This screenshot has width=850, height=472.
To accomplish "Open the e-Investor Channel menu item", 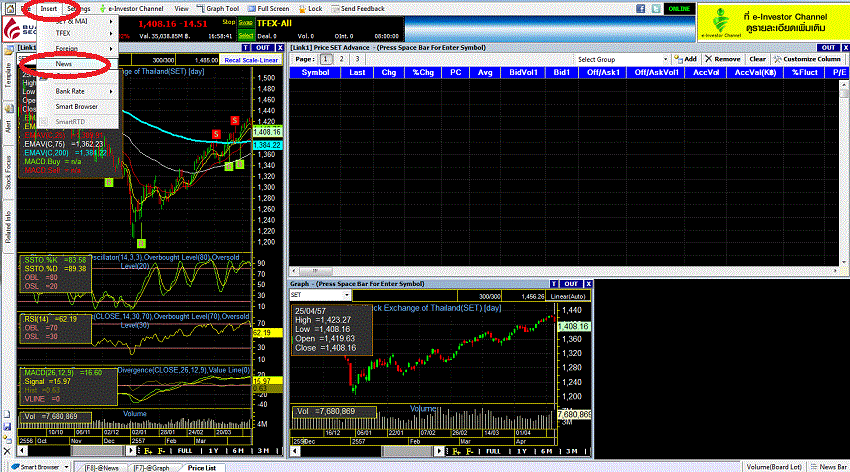I will [x=131, y=9].
